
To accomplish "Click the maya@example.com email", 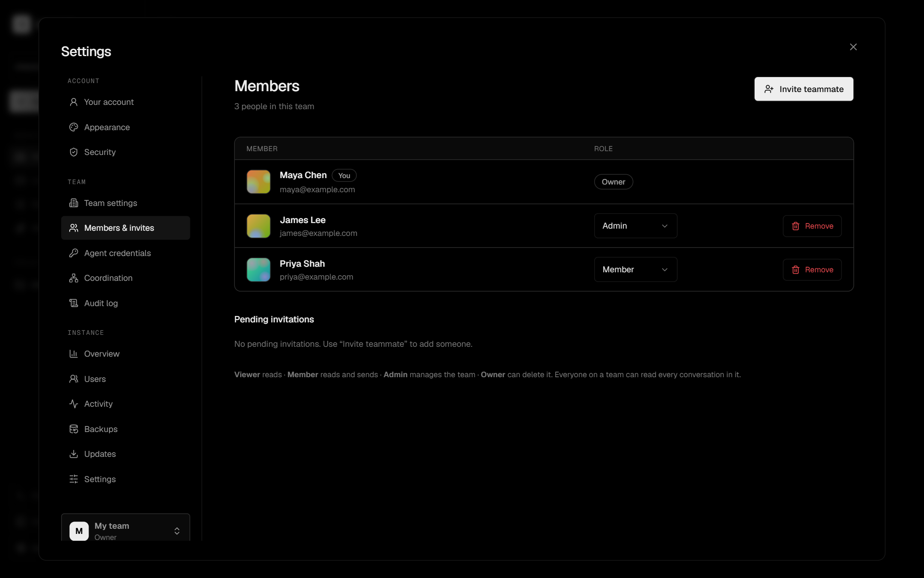I will coord(317,190).
